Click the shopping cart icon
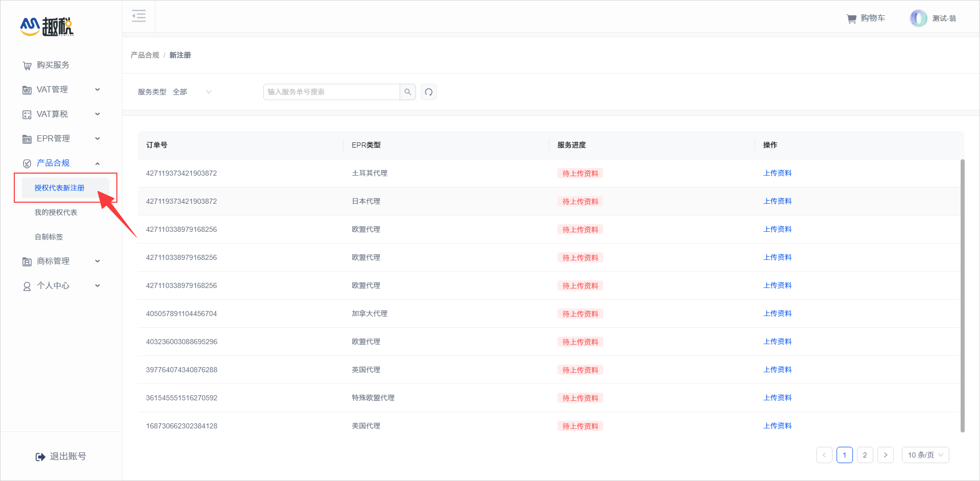Screen dimensions: 980x481 click(851, 19)
